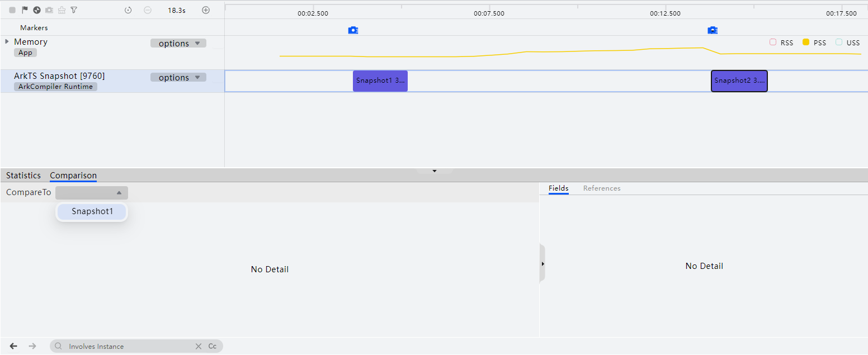
Task: Click the 00:07.500 time label on the ruler
Action: tap(489, 13)
